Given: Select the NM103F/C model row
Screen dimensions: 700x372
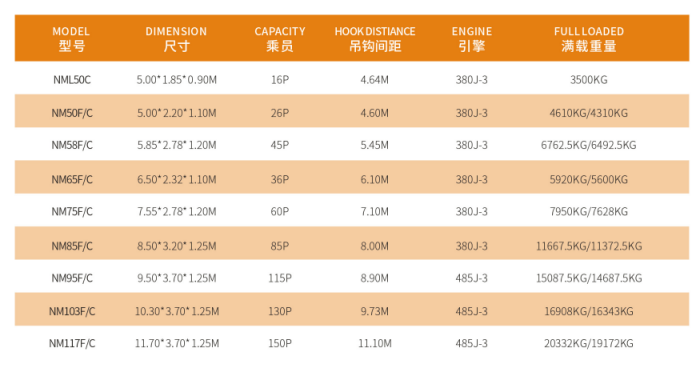Looking at the screenshot, I should (352, 309).
